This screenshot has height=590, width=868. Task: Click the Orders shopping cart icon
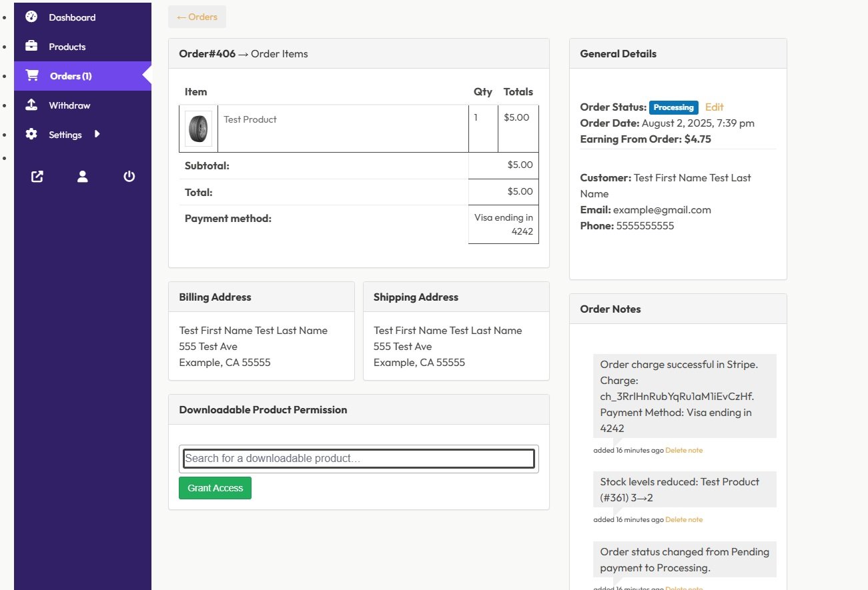tap(31, 76)
